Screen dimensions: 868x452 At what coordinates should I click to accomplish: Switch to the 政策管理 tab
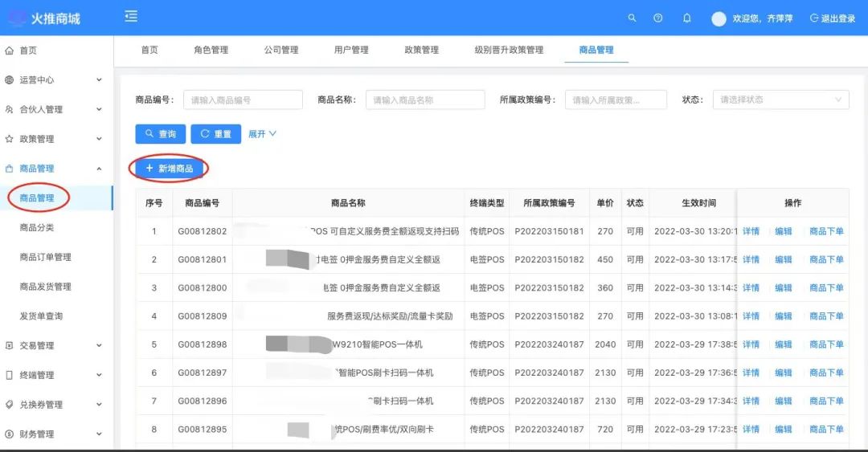point(422,50)
